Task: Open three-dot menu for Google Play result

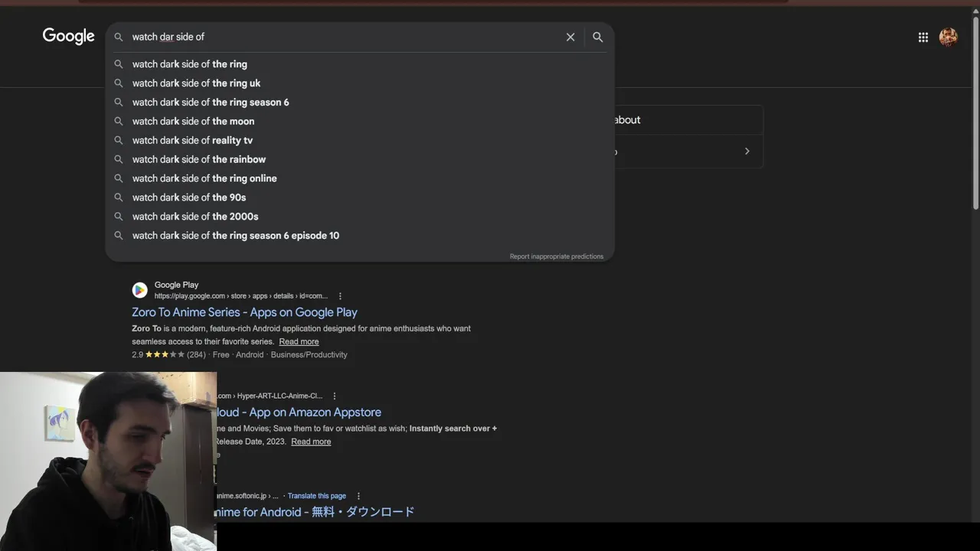Action: (341, 296)
